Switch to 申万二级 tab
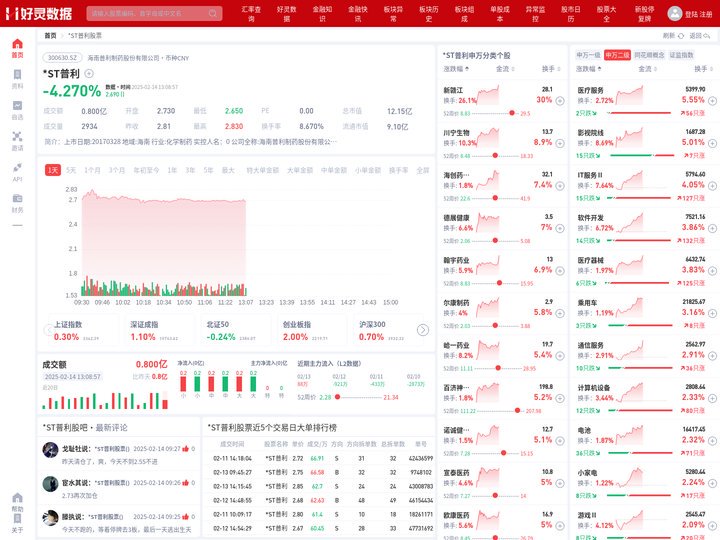Screen dimensions: 720x540 coord(617,55)
